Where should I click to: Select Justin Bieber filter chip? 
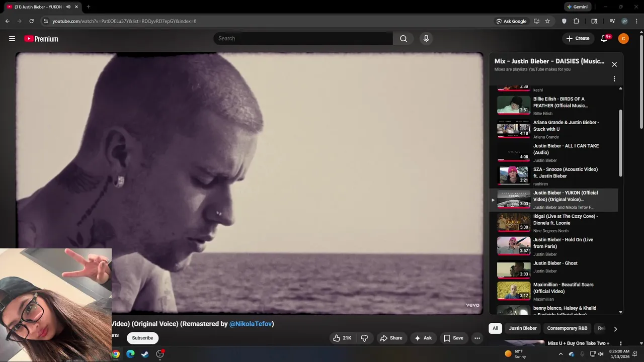[x=523, y=328]
